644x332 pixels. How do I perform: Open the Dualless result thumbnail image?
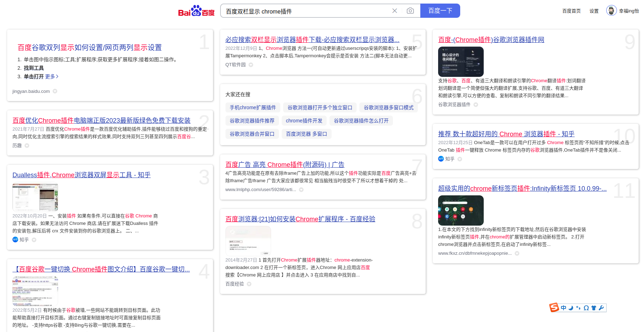[35, 197]
